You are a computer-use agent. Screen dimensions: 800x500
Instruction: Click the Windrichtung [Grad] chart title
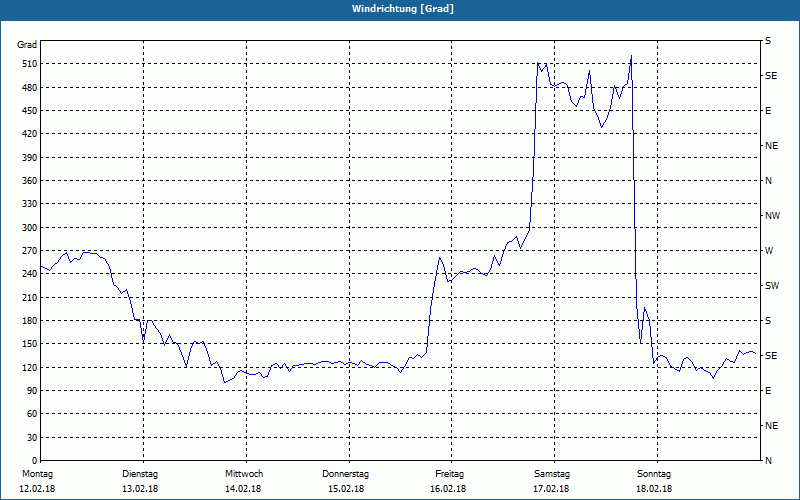tap(403, 9)
